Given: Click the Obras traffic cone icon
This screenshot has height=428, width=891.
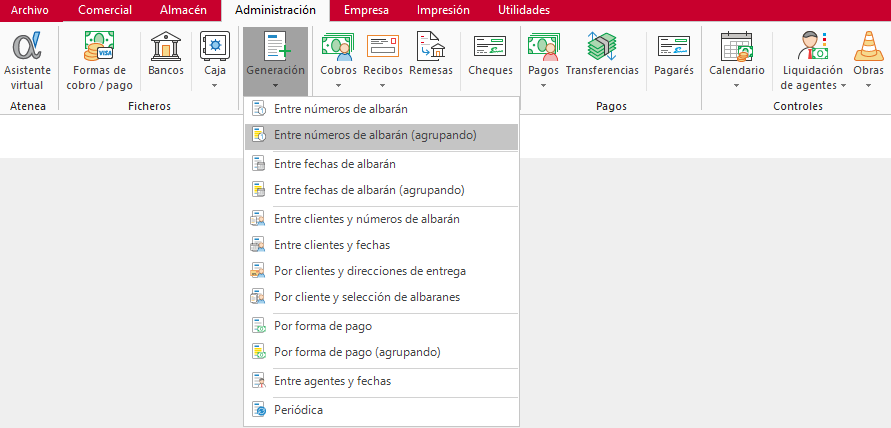Looking at the screenshot, I should [x=868, y=47].
